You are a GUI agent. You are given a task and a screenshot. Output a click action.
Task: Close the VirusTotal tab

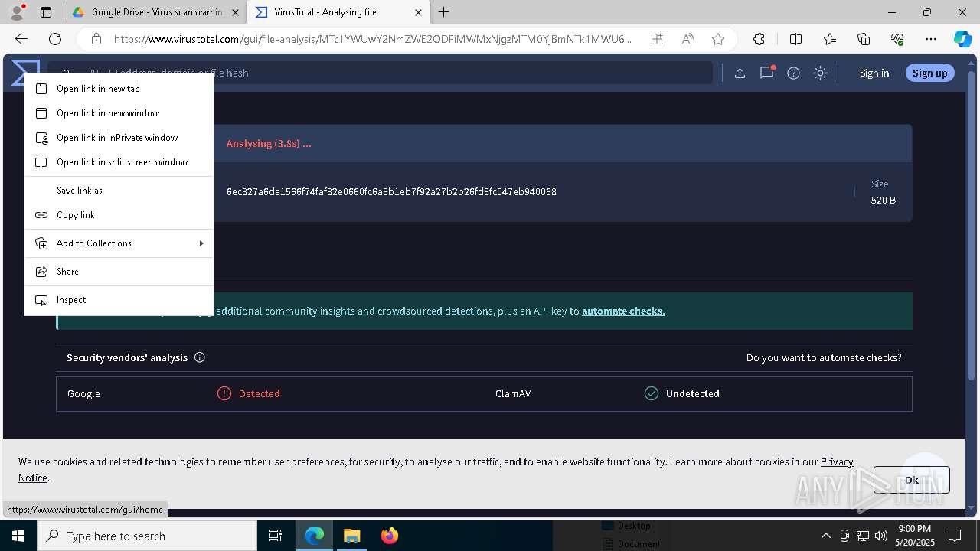[418, 12]
